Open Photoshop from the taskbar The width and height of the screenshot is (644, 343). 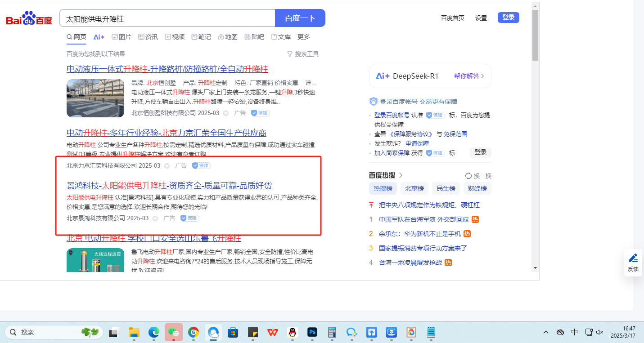click(312, 332)
